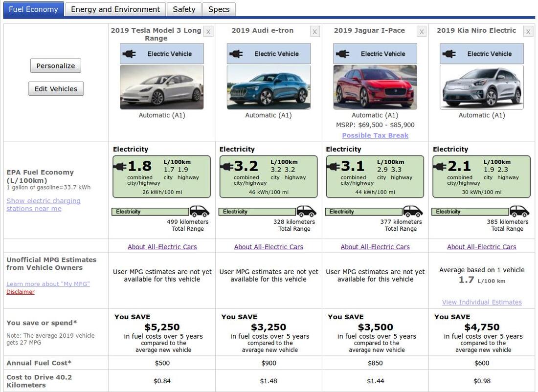Screen dimensions: 538x392
Task: Click the red Disclaimer link
Action: 21,292
